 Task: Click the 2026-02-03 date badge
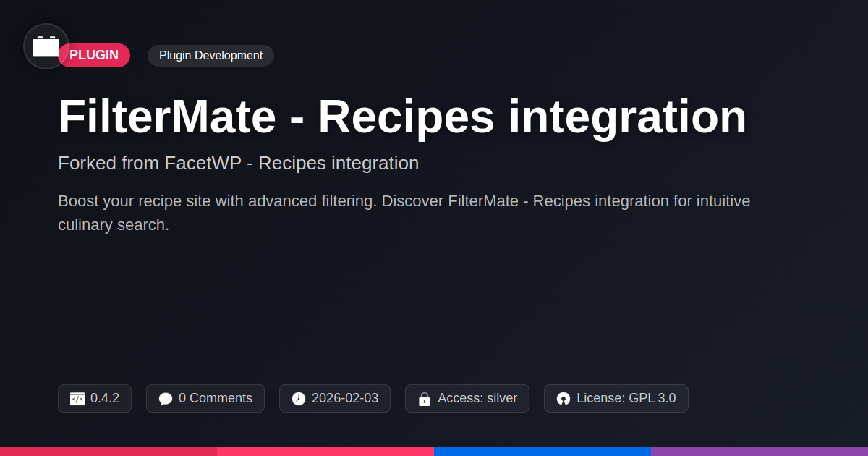(x=335, y=398)
